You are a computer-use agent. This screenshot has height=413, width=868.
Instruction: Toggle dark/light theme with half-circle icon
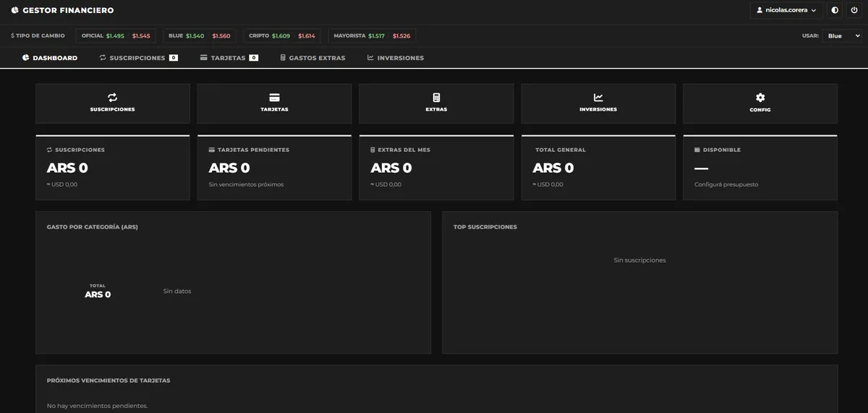[835, 10]
